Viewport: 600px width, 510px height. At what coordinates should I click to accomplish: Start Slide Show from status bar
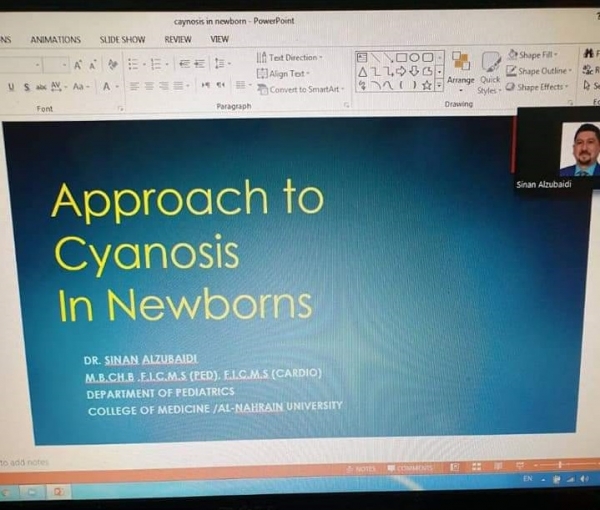coord(520,466)
